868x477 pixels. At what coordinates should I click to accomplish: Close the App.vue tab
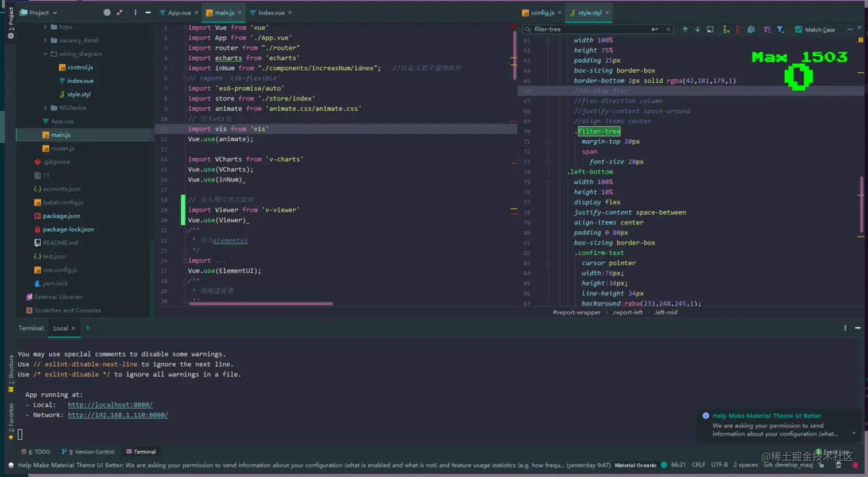[196, 13]
